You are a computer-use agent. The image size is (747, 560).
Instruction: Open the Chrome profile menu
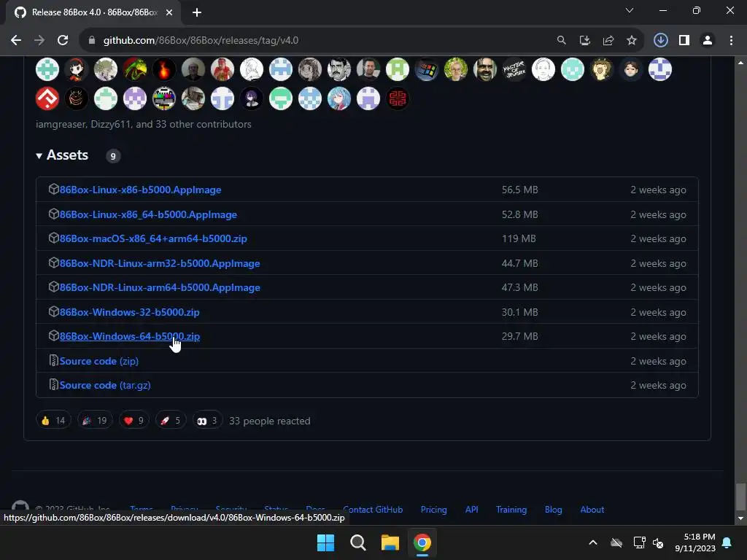708,41
